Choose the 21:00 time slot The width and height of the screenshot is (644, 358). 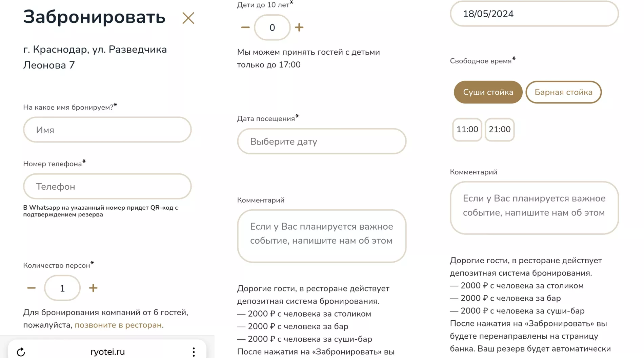[x=500, y=130]
